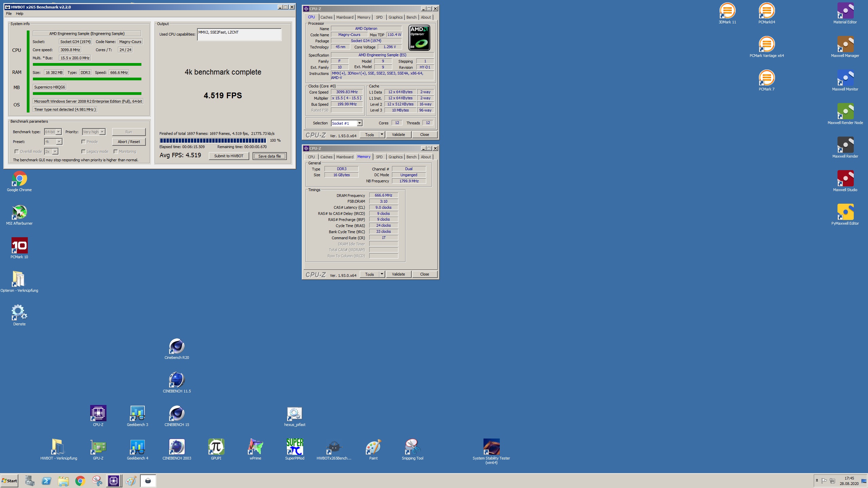Select the hexus_pifast desktop icon
The image size is (868, 488).
point(295,416)
